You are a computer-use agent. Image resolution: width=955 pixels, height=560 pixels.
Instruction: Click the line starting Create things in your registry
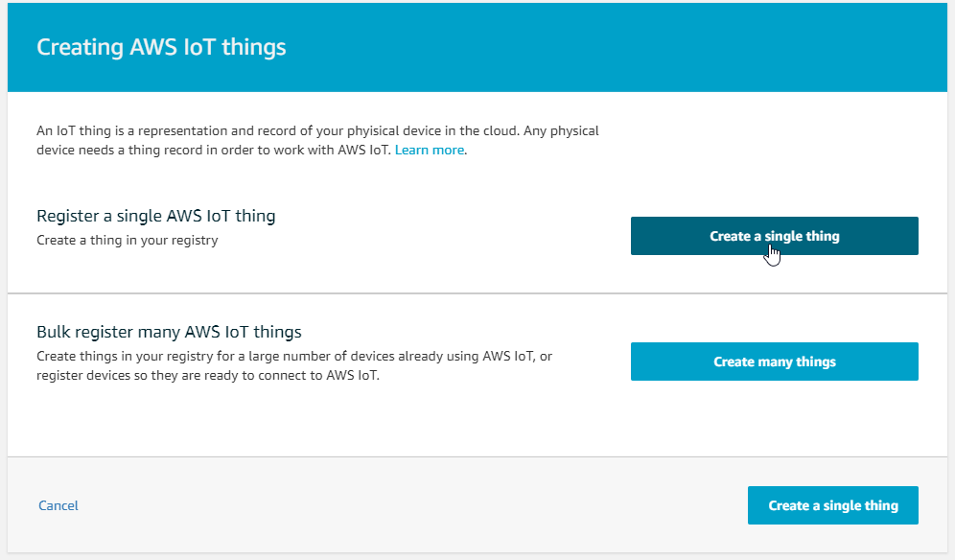tap(294, 356)
